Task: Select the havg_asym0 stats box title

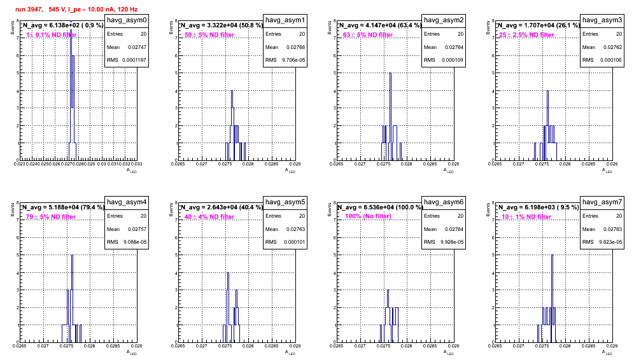Action: point(127,20)
